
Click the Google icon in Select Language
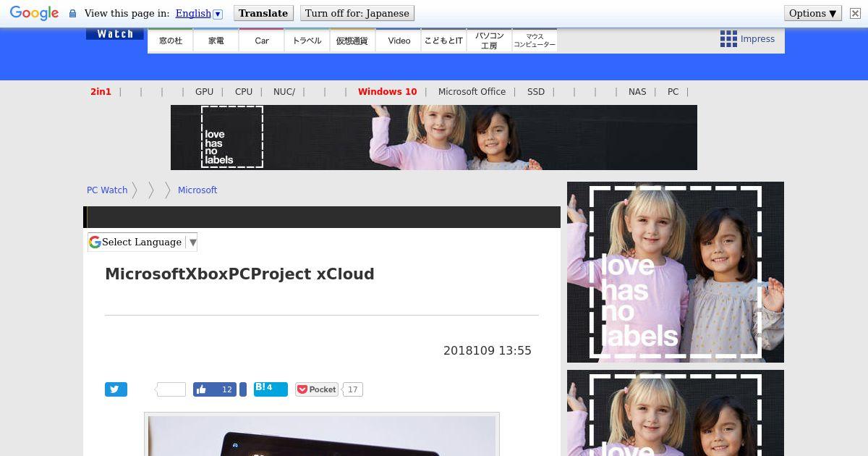(x=95, y=242)
